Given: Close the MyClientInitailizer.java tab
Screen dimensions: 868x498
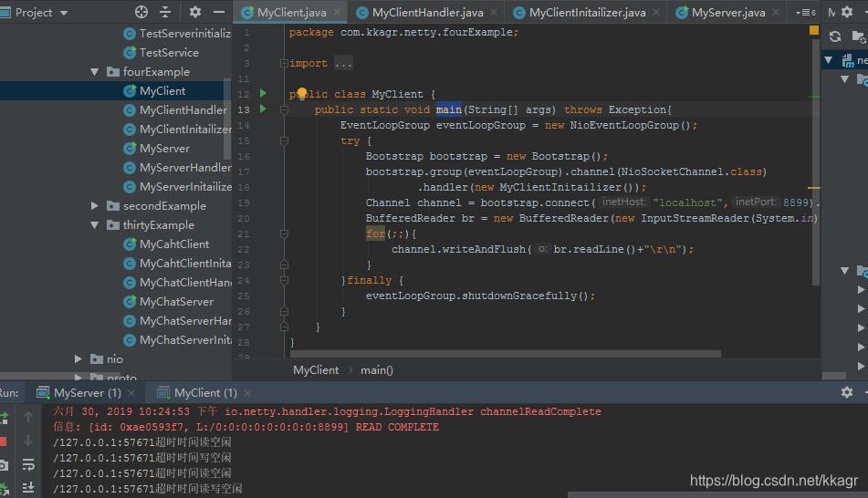Looking at the screenshot, I should coord(656,12).
